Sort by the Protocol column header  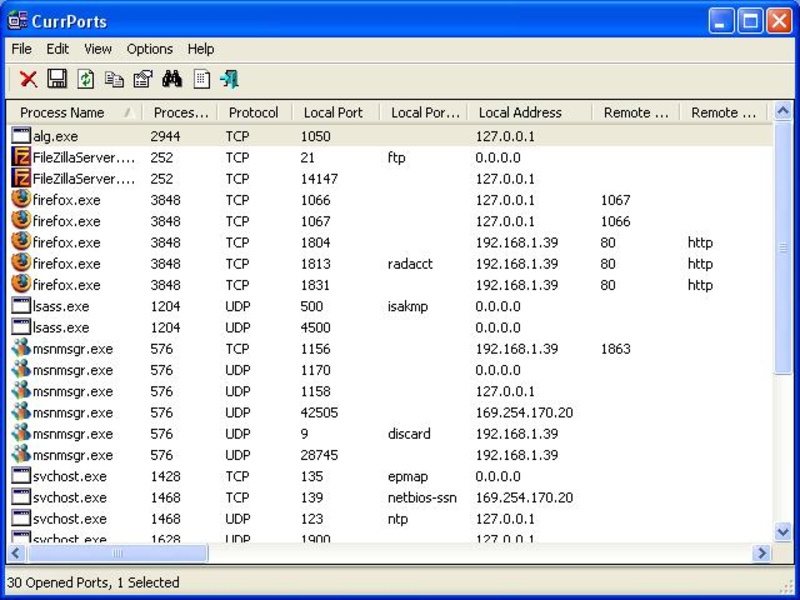point(253,113)
